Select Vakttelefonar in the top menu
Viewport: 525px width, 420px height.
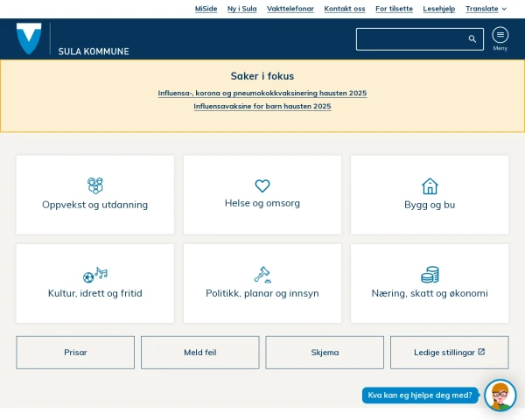click(290, 9)
